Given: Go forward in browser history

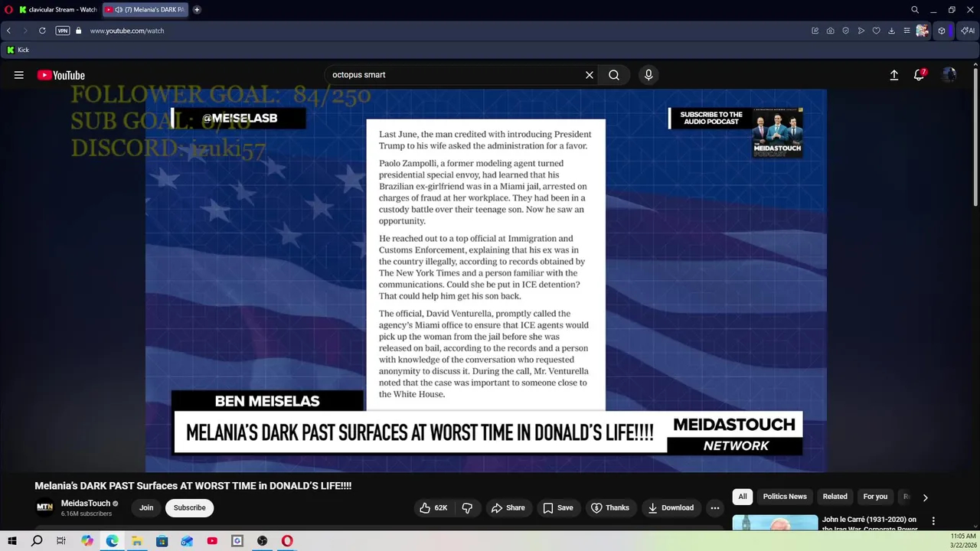Looking at the screenshot, I should (x=24, y=31).
